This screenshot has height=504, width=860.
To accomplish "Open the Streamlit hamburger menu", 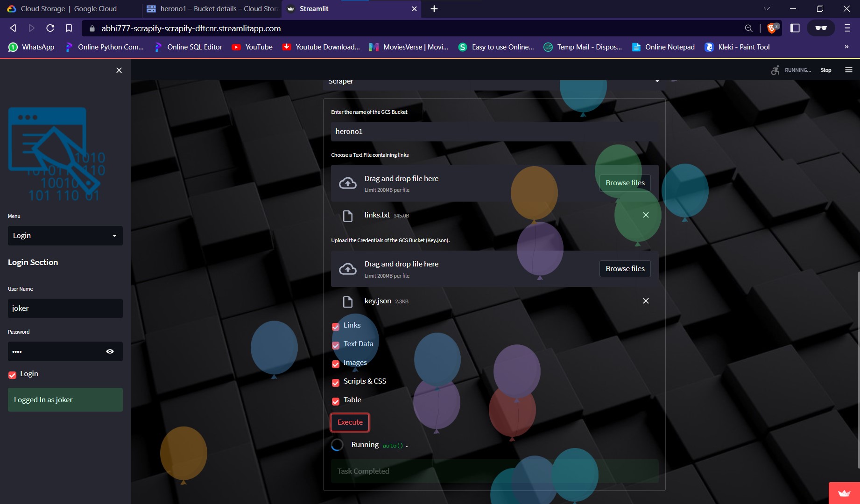I will [x=849, y=70].
